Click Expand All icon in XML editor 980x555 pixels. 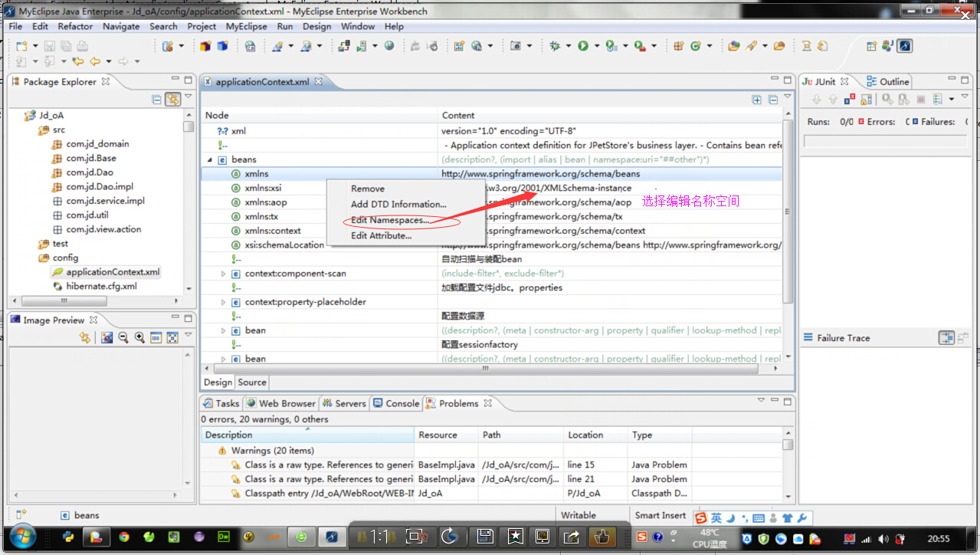757,100
